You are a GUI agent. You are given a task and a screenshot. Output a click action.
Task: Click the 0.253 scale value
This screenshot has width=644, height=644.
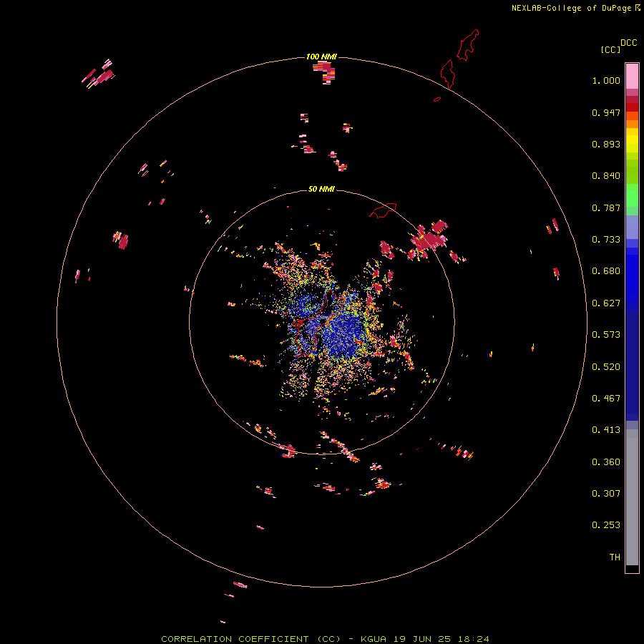(606, 525)
